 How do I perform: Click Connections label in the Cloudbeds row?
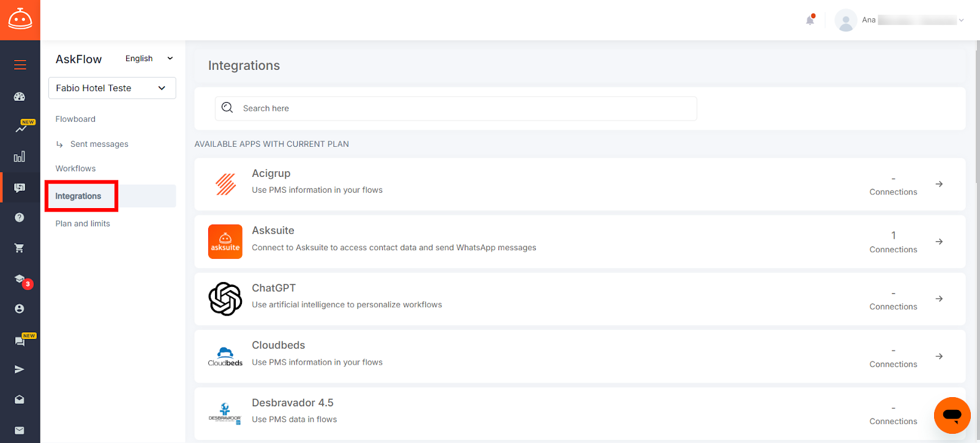[x=894, y=365]
